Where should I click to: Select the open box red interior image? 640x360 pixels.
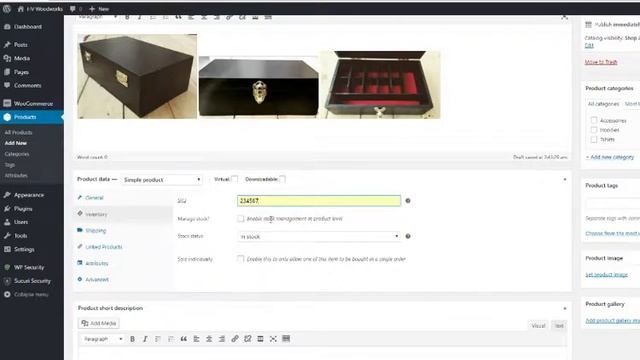pos(381,84)
